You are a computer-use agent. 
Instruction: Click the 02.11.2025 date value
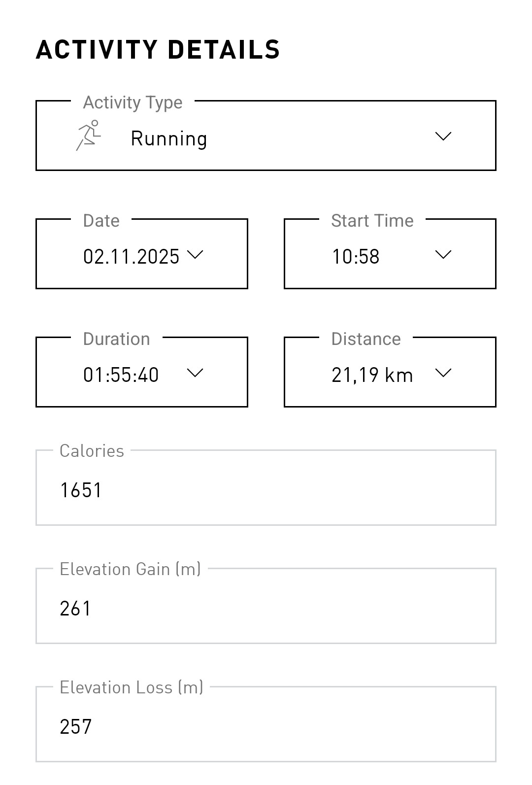pyautogui.click(x=131, y=257)
